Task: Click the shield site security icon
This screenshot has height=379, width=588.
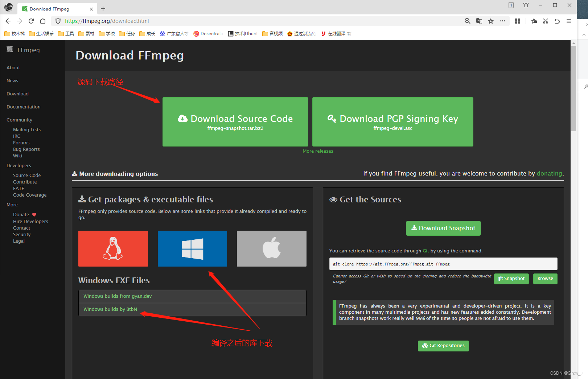Action: (58, 21)
